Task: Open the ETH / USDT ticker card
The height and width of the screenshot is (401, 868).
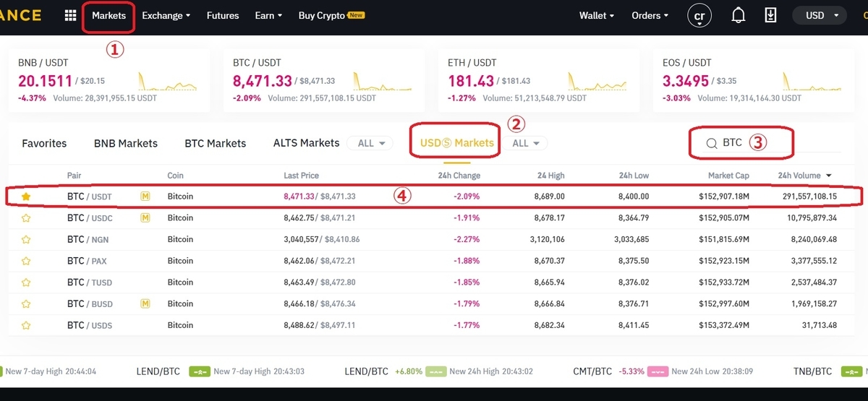Action: (537, 80)
